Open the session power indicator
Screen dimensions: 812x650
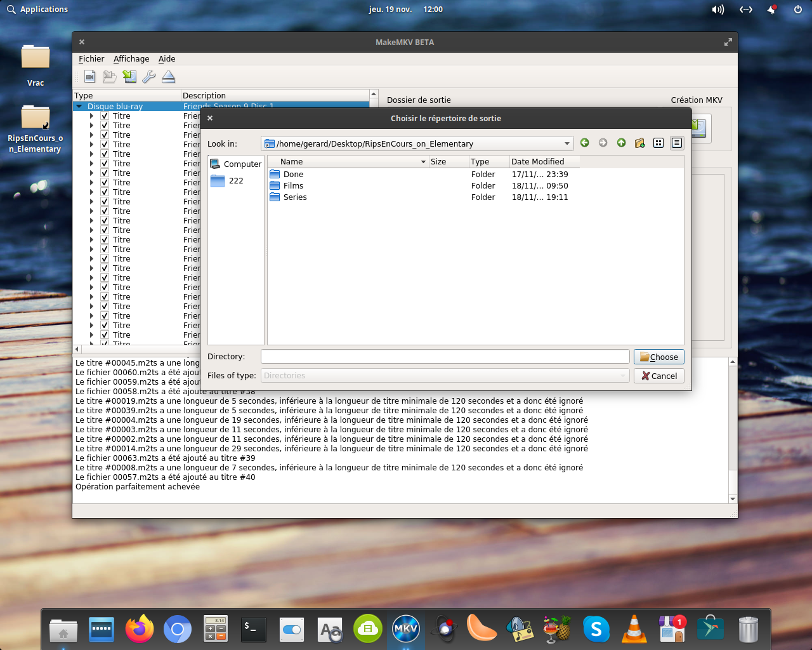tap(798, 10)
